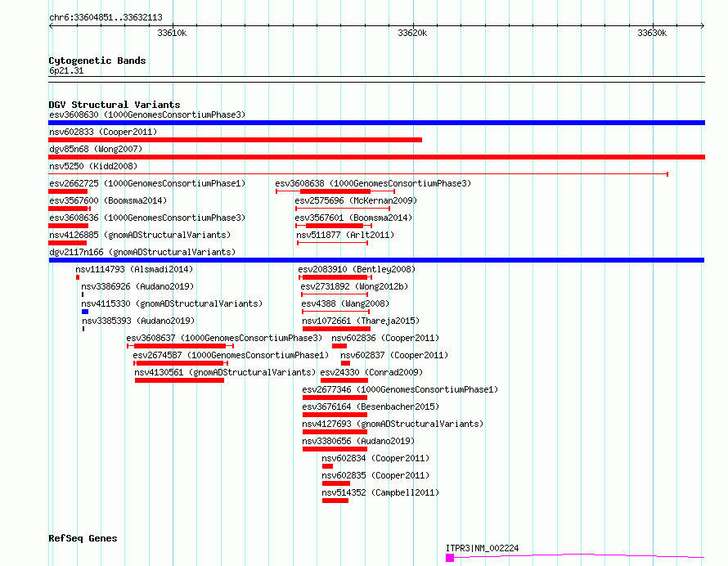This screenshot has width=728, height=566.
Task: Open nsv1072661 (Thareja2015) entry
Action: pyautogui.click(x=361, y=321)
